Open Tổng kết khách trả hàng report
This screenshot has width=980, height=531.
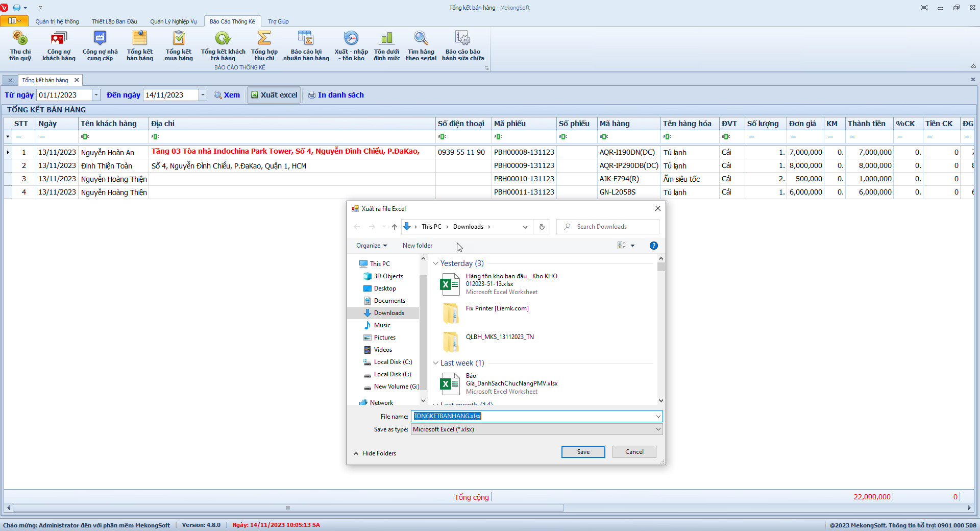(223, 46)
